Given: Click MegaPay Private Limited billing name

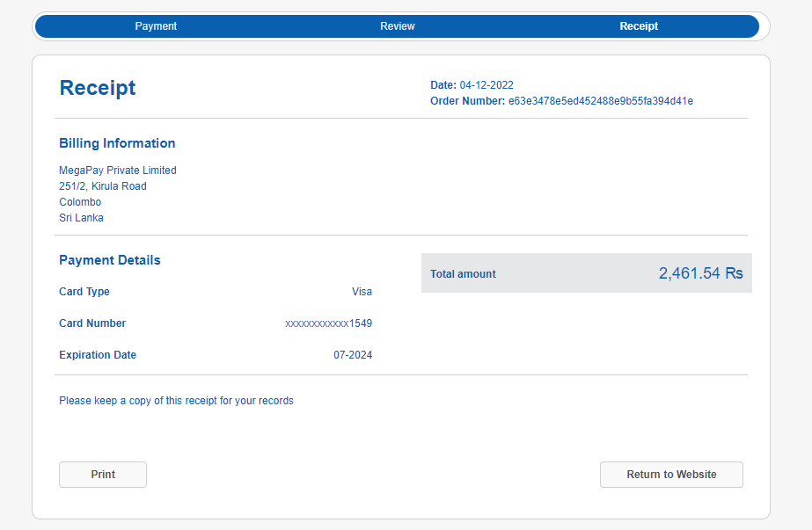Looking at the screenshot, I should click(x=118, y=171).
